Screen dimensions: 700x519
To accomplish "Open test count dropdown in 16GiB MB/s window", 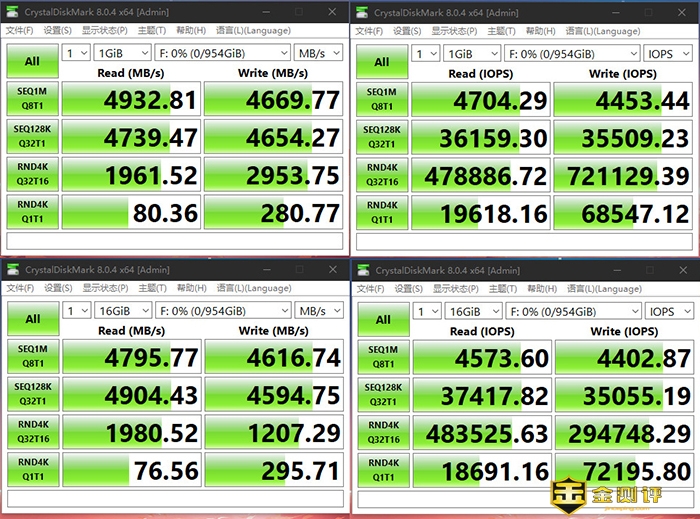I will click(77, 311).
